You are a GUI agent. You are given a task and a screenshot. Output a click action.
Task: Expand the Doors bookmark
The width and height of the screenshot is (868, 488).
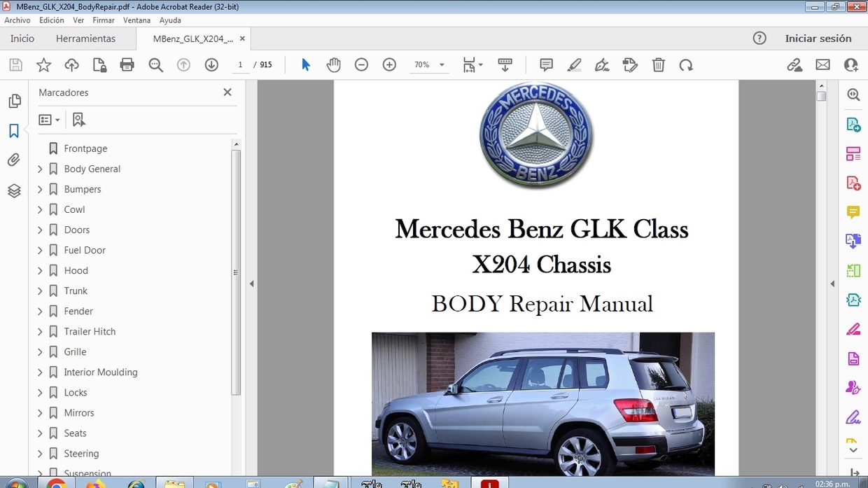(40, 230)
